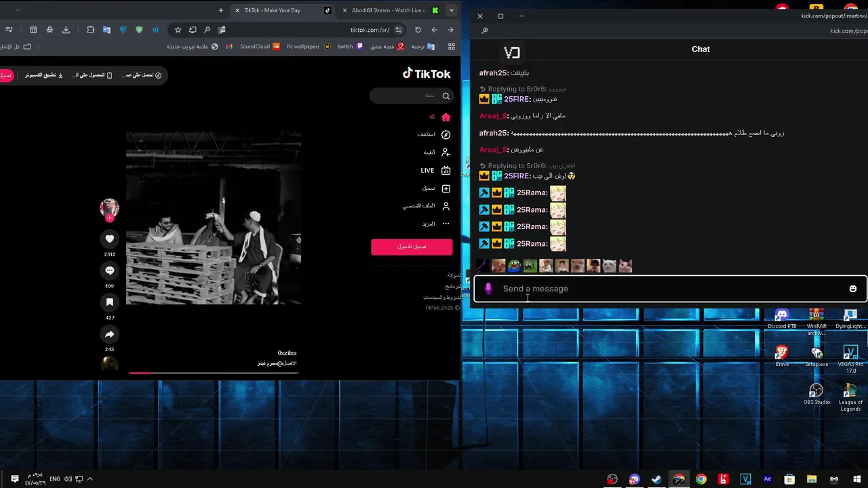Click the tiktok.com address bar

[370, 30]
